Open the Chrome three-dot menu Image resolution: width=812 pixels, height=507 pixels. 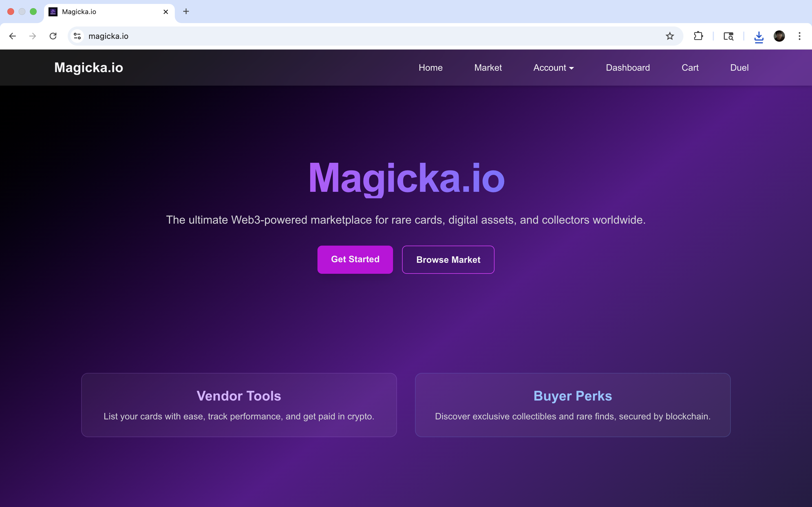point(800,36)
